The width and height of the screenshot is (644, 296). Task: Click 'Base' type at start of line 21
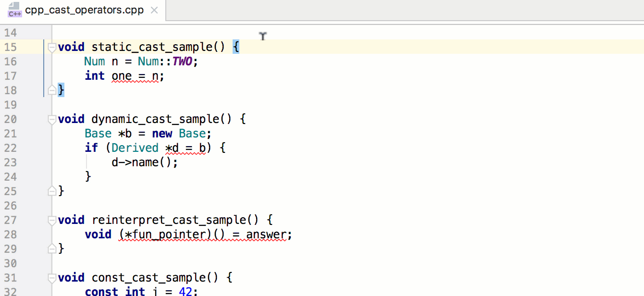[98, 134]
